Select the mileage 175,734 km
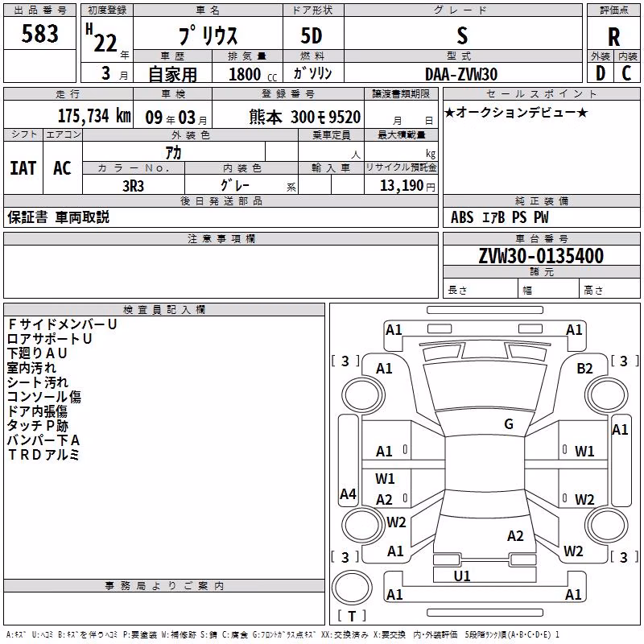Viewport: 644px width, 644px height. click(94, 116)
